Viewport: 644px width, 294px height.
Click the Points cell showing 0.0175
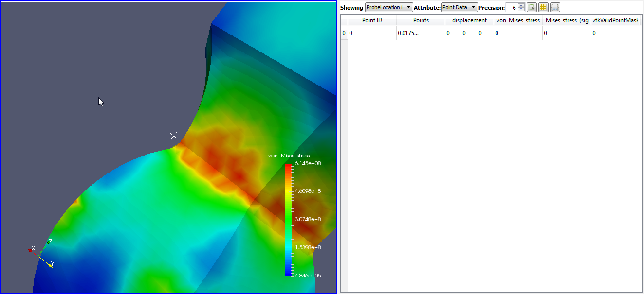421,33
